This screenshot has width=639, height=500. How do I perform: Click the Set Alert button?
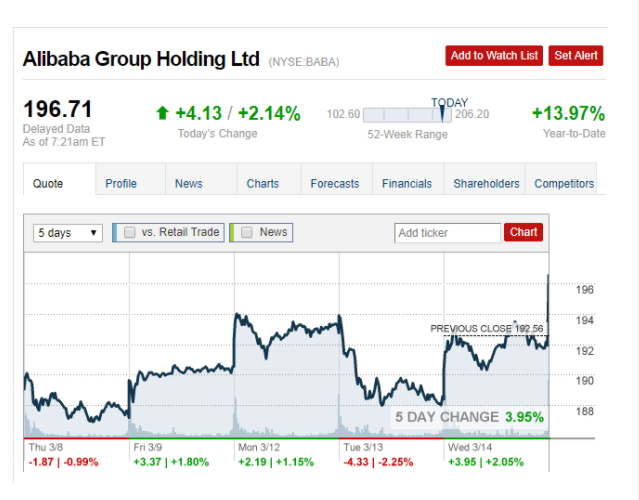(576, 56)
